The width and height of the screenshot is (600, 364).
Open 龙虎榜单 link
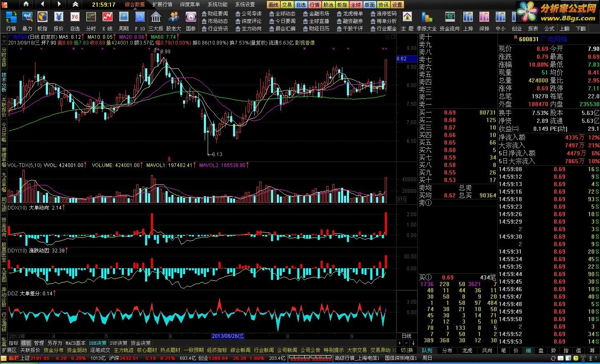tap(349, 14)
